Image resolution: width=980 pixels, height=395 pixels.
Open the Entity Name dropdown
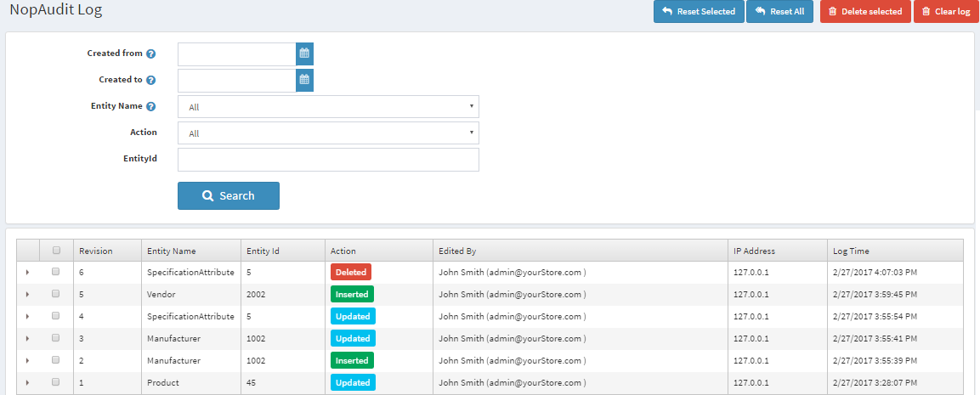tap(329, 107)
